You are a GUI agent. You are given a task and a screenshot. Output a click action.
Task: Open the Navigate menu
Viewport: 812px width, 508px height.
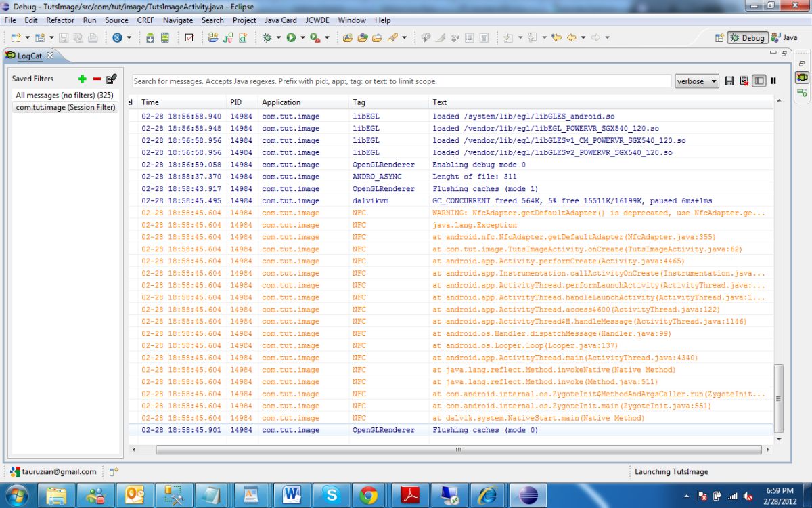[x=178, y=20]
